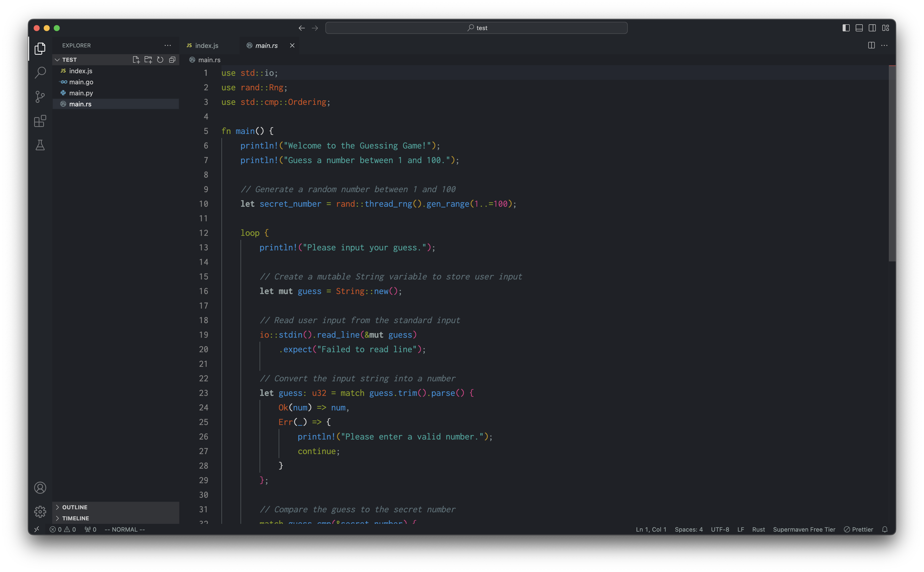The image size is (924, 572).
Task: Toggle secondary side bar visibility
Action: (x=872, y=28)
